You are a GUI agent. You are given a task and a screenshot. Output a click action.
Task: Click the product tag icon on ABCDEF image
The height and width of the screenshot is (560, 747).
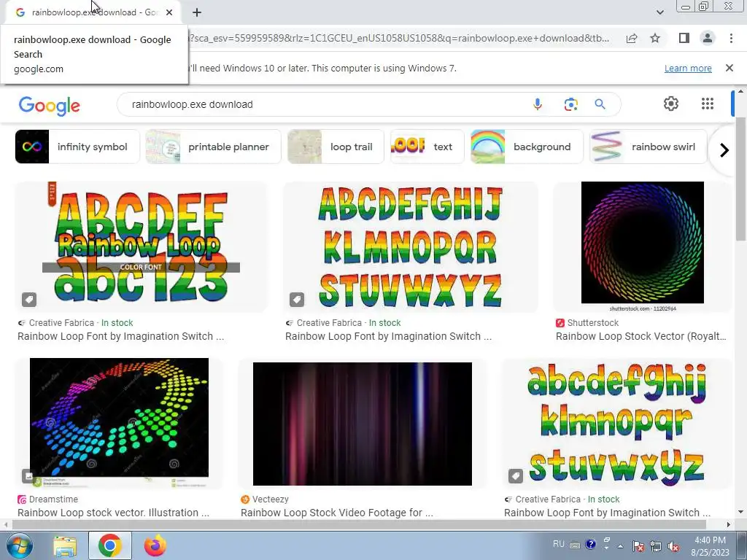coord(29,300)
